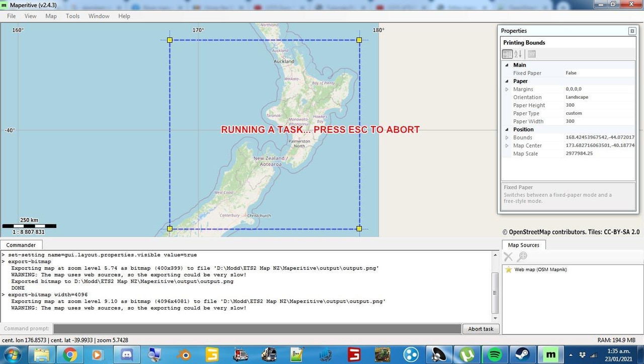
Task: Click the Commander scrollbar up arrow
Action: pyautogui.click(x=495, y=255)
